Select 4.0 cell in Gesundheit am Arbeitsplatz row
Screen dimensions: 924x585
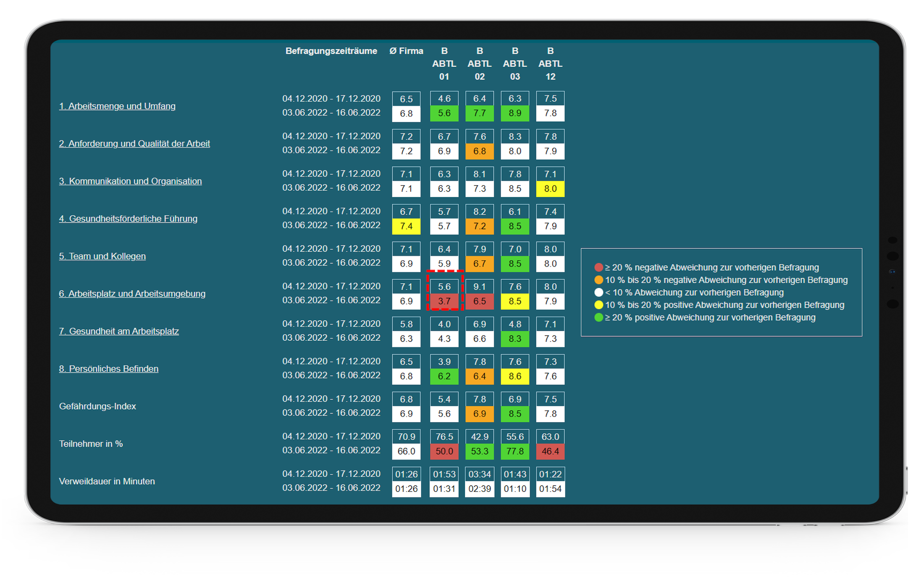[x=444, y=324]
